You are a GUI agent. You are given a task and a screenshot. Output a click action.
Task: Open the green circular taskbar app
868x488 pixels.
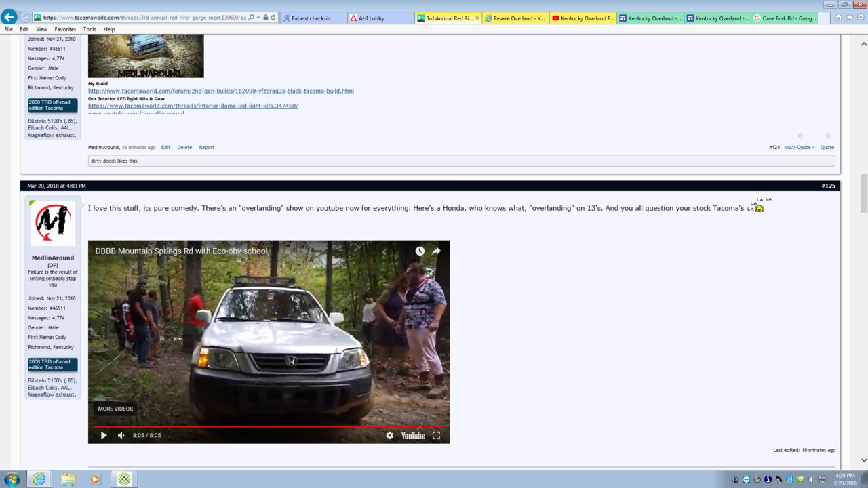coord(124,479)
